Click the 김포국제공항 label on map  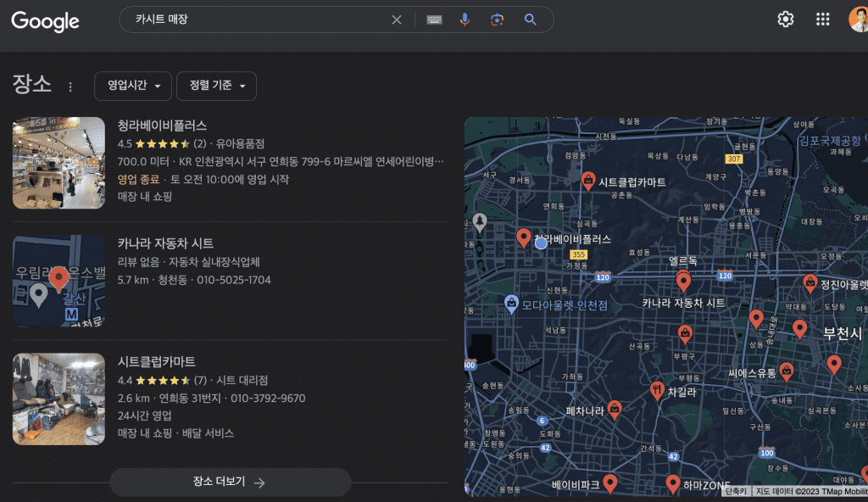coord(830,141)
